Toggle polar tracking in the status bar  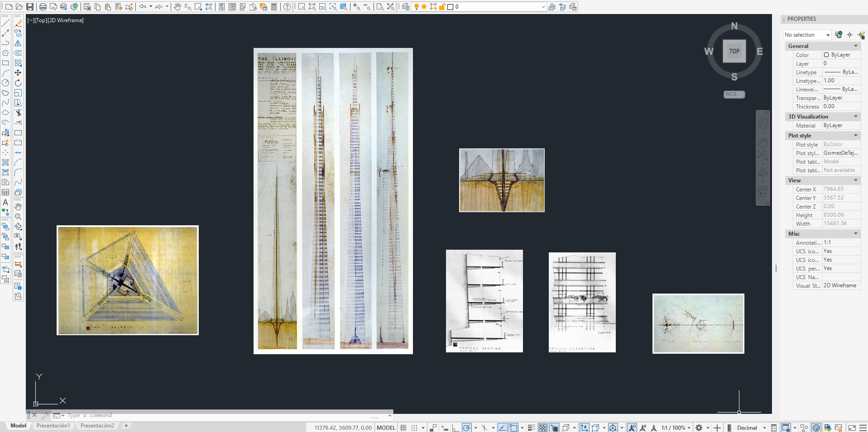[467, 427]
